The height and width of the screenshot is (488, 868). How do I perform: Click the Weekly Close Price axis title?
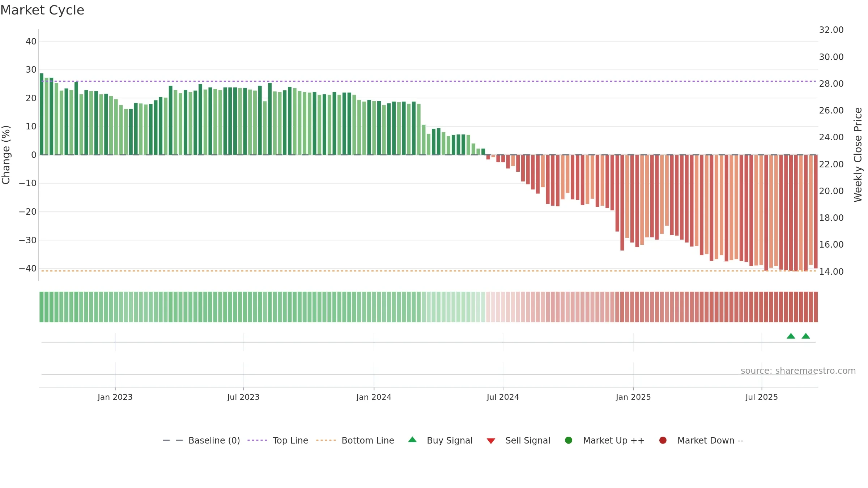(x=858, y=155)
